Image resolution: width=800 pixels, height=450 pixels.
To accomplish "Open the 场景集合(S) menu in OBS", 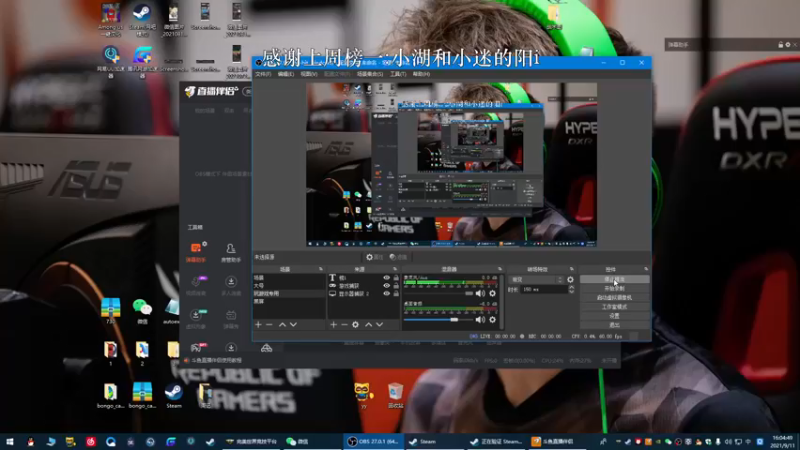I will (x=370, y=74).
